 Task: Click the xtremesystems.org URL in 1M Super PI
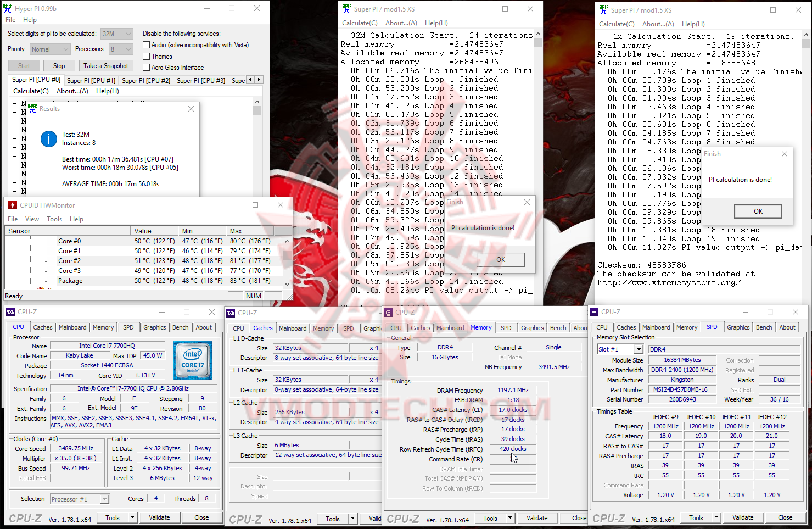pos(669,283)
